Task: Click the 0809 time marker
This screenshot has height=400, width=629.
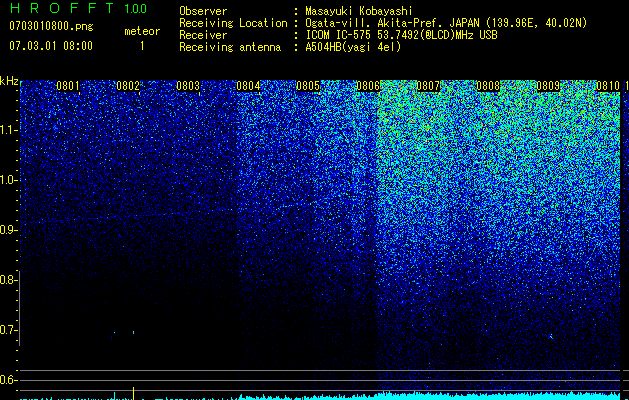Action: click(x=548, y=86)
